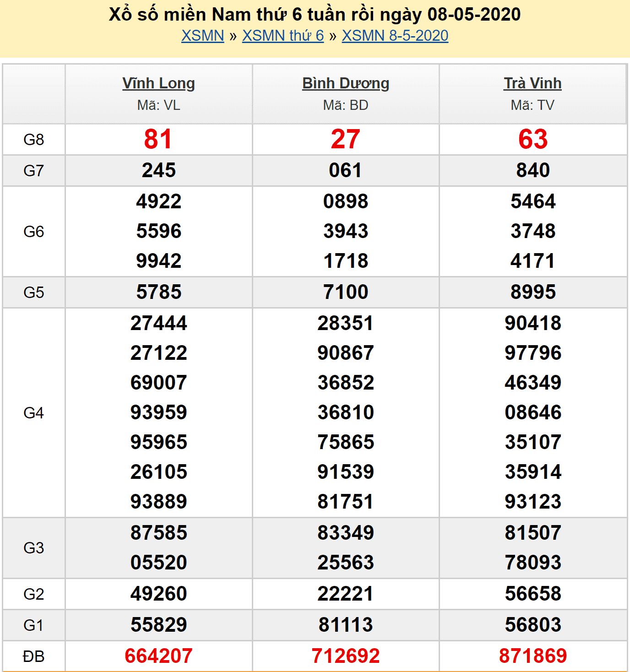
Task: Select G4 number 28351
Action: click(346, 323)
